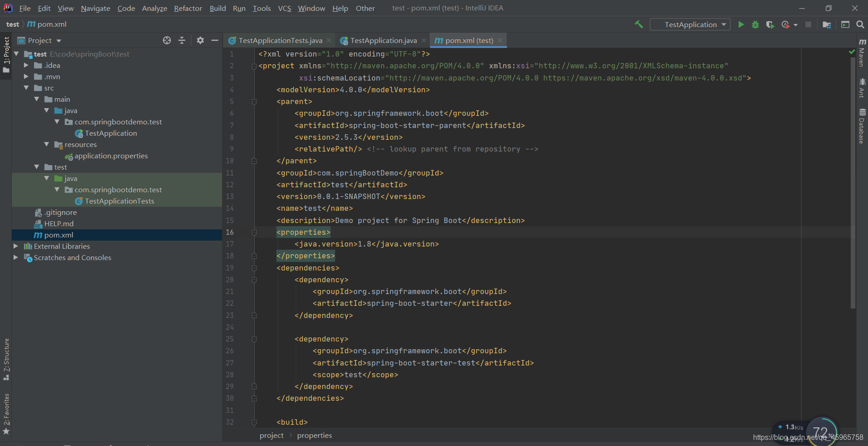Close the TestApplication.java tab

[x=424, y=40]
